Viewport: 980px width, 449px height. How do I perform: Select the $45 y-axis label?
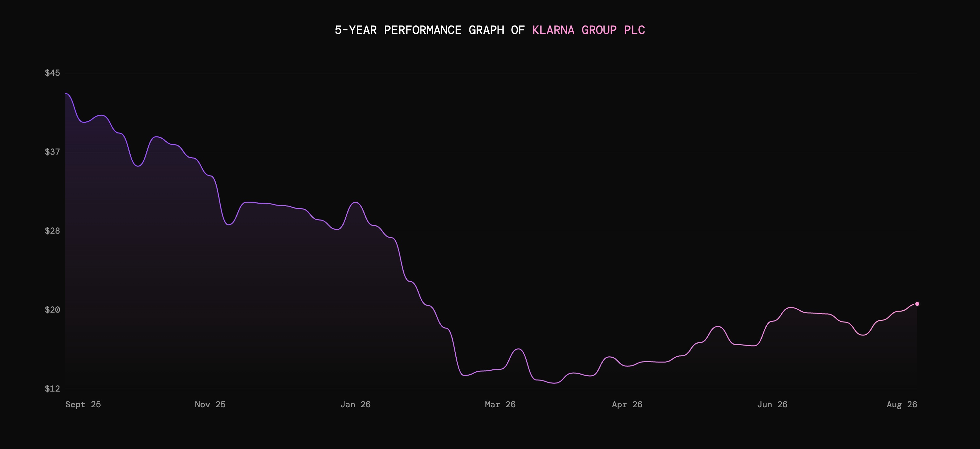point(53,72)
